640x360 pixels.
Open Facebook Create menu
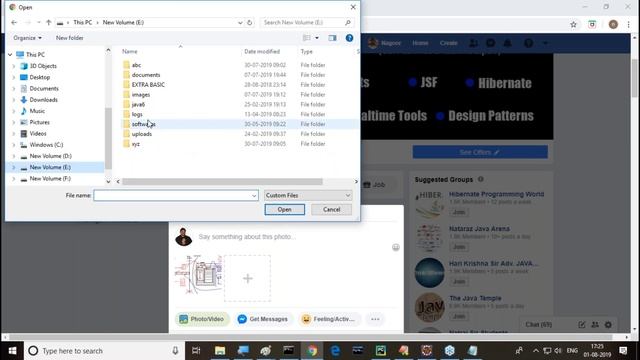449,43
